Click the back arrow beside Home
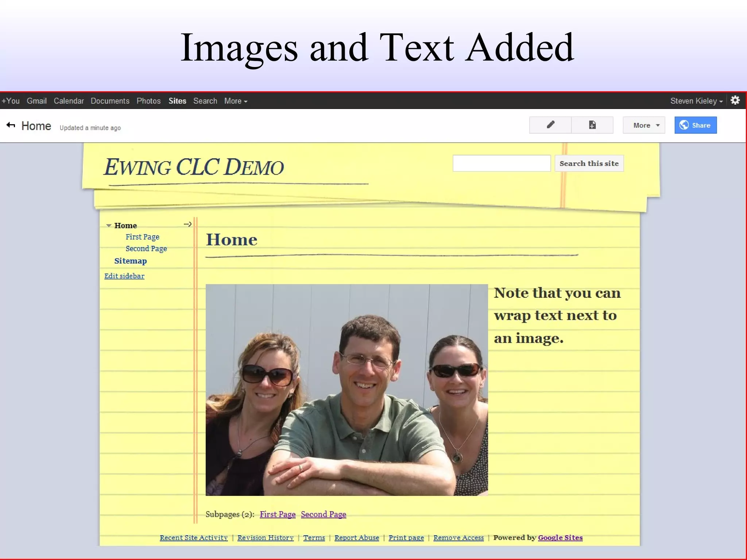Screen dimensions: 747x560 coord(11,125)
